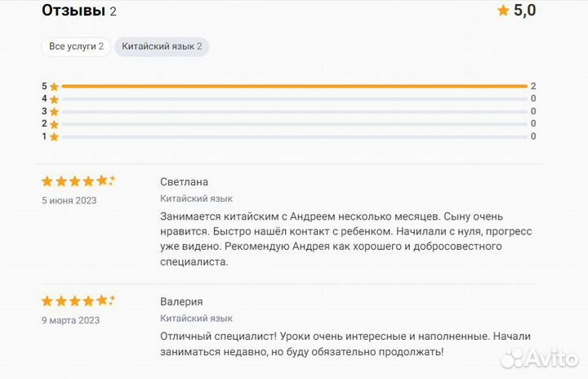Click Светлана's review text starting 'Занимается китайским'
The height and width of the screenshot is (379, 588).
point(345,239)
